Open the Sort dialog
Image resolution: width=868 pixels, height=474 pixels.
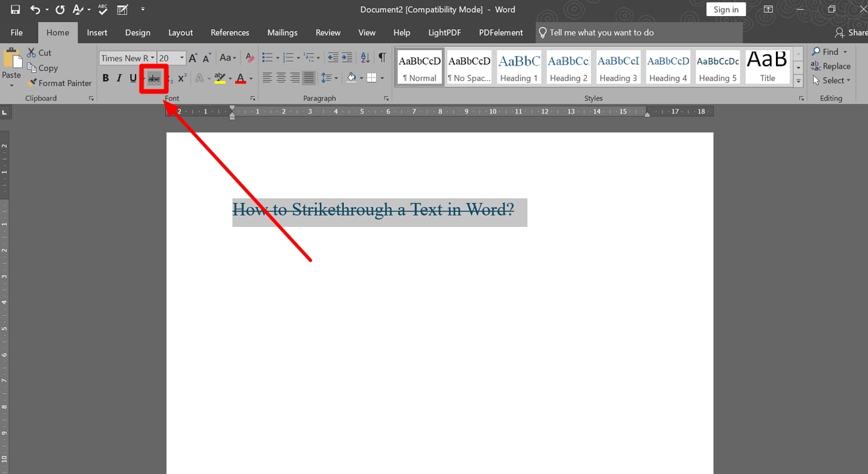[365, 57]
